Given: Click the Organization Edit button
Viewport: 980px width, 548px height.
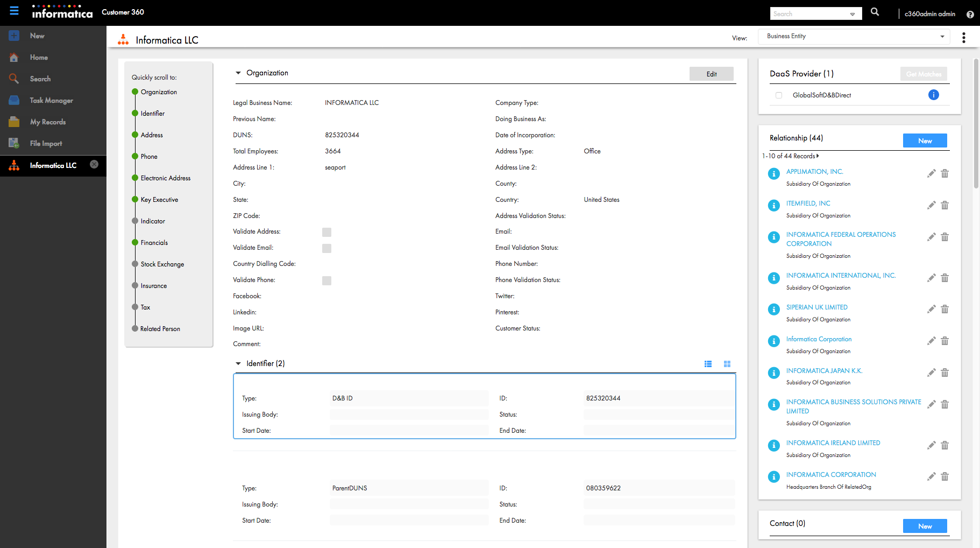Looking at the screenshot, I should (712, 74).
